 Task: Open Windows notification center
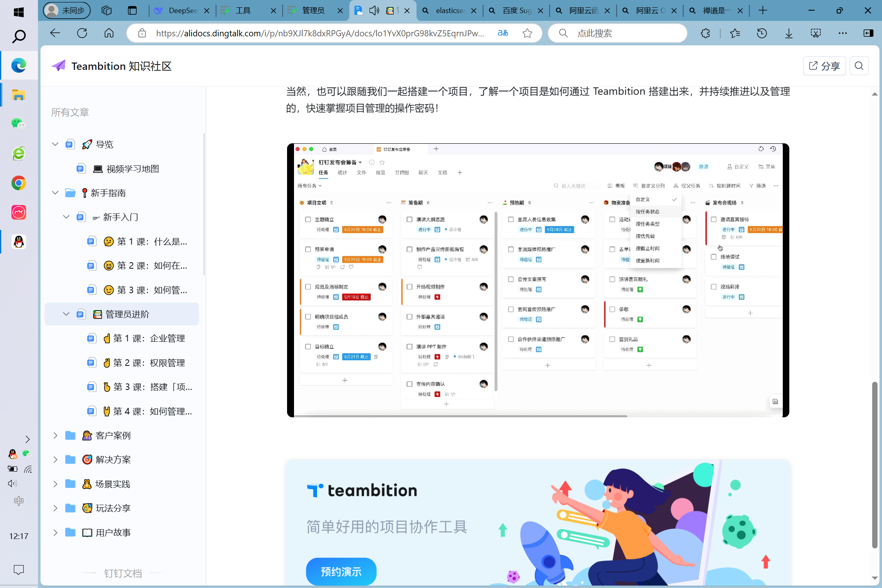pyautogui.click(x=19, y=570)
